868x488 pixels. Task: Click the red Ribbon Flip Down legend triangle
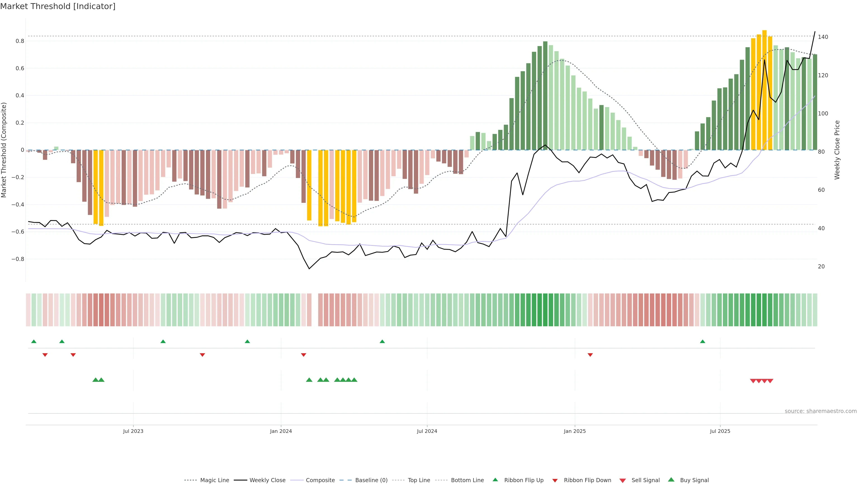pyautogui.click(x=555, y=481)
